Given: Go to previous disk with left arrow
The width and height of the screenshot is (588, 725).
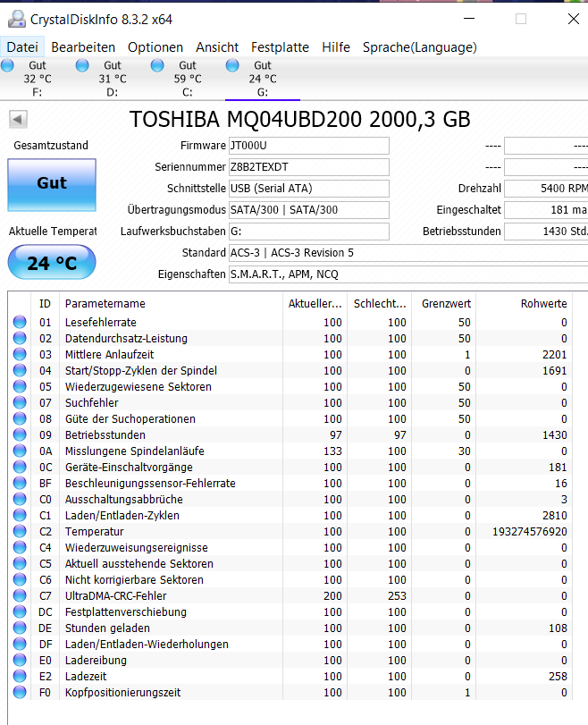Looking at the screenshot, I should [x=18, y=119].
